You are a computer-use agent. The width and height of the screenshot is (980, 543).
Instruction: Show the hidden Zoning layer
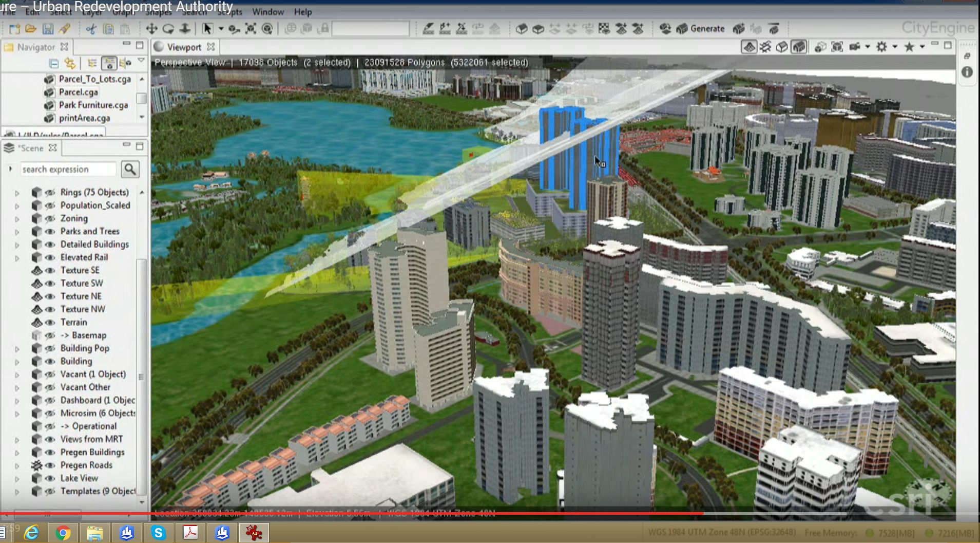tap(50, 218)
